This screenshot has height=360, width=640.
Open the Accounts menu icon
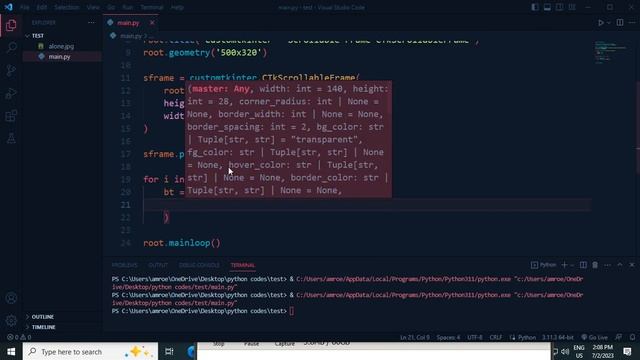pyautogui.click(x=11, y=298)
